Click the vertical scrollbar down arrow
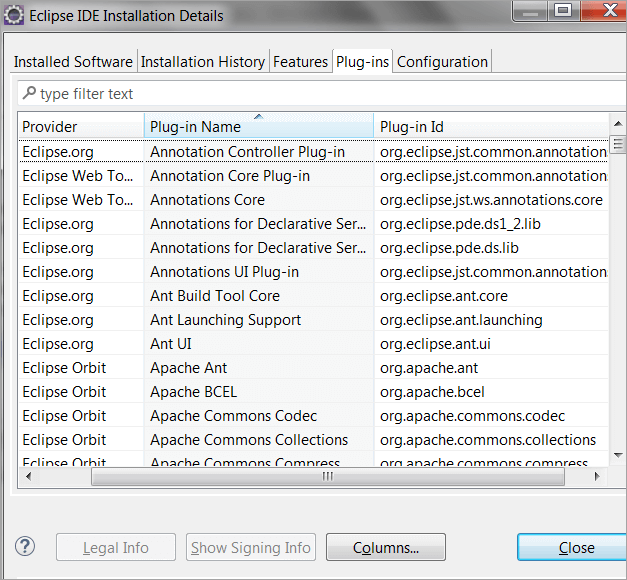 pos(618,455)
